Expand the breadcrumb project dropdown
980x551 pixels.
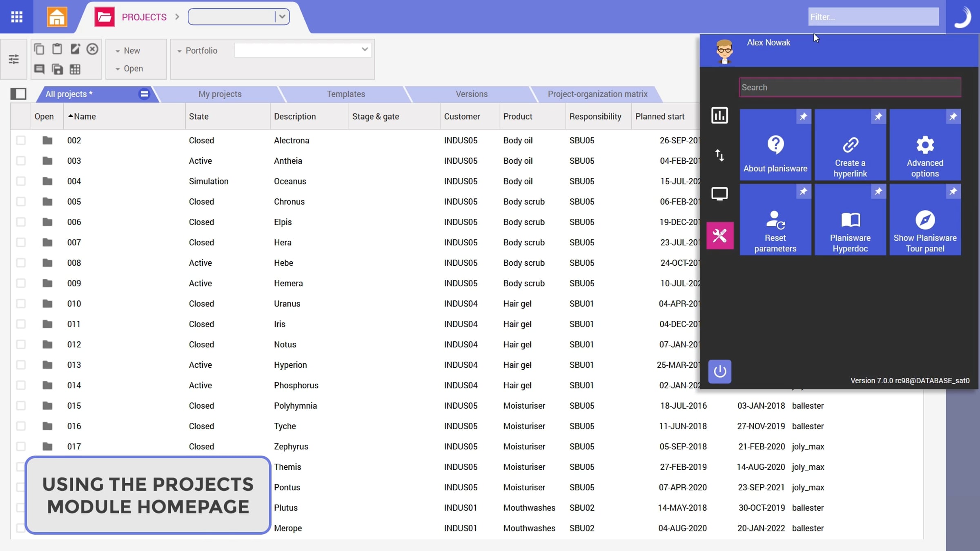coord(282,17)
